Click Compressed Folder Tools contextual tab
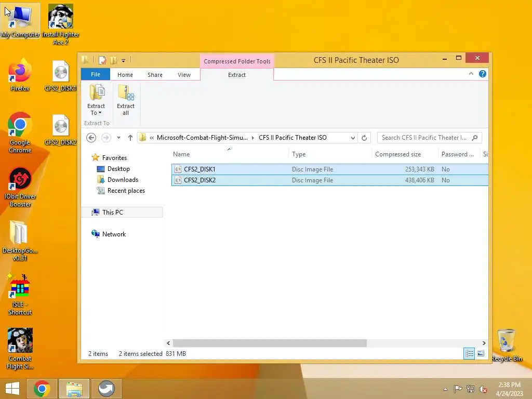The image size is (532, 399). coord(237,61)
